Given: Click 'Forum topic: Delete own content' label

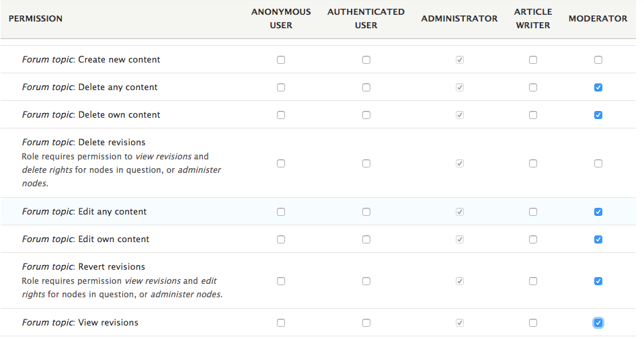Looking at the screenshot, I should pos(91,114).
